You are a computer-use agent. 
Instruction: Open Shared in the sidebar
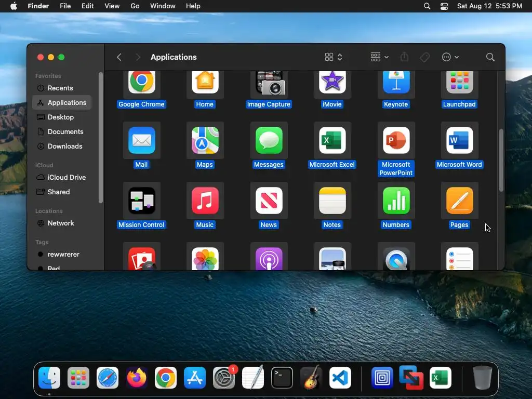point(62,192)
